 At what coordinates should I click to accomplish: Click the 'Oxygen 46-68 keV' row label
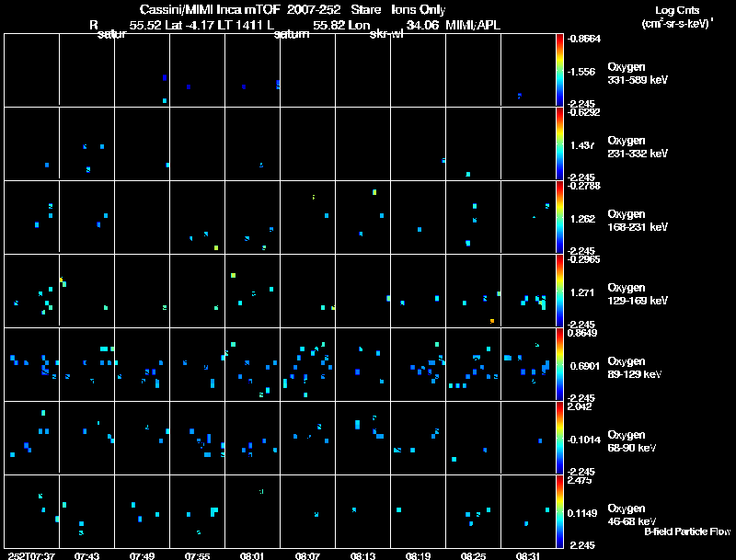632,515
